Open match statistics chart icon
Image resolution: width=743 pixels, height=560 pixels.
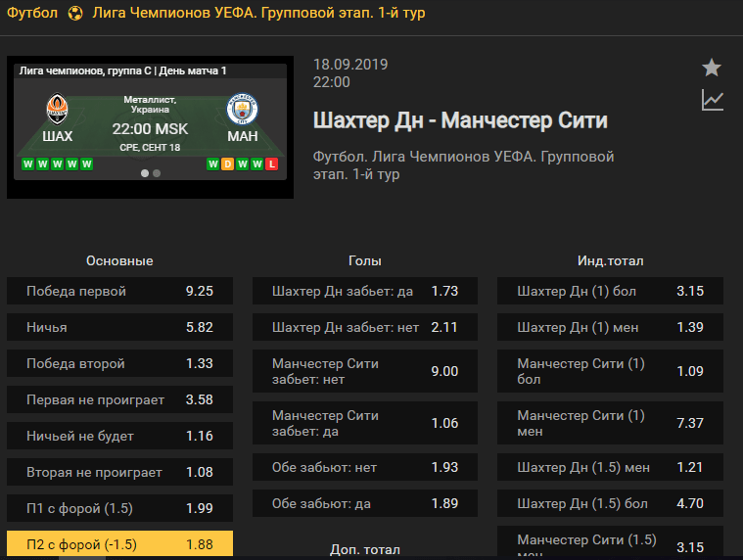pyautogui.click(x=713, y=100)
